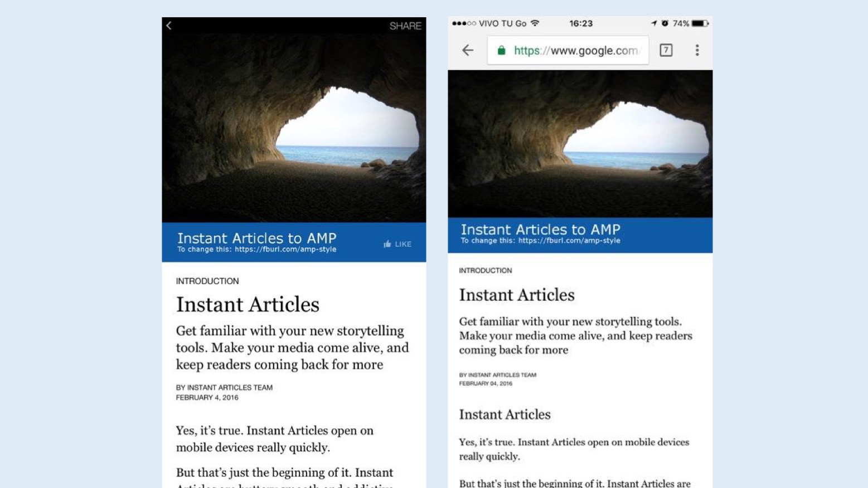
Task: Tap 'FEBRUARY 04, 2016' date in AMP page
Action: pos(486,383)
